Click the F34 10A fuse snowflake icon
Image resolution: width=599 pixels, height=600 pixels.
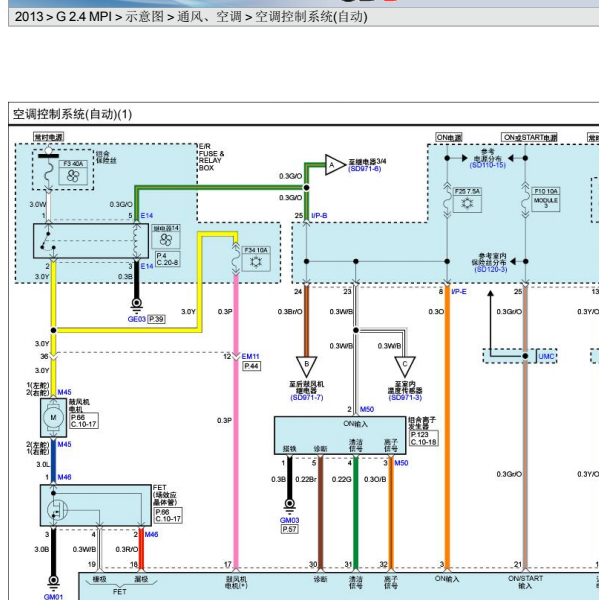click(256, 262)
